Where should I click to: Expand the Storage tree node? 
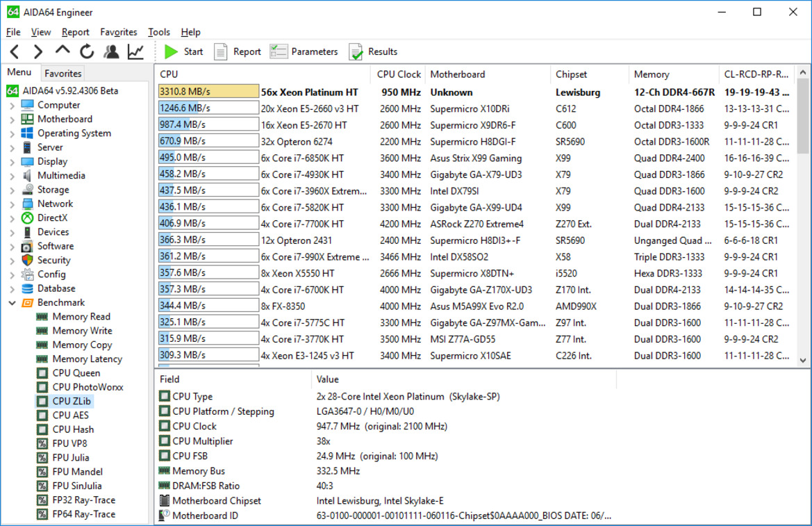13,190
